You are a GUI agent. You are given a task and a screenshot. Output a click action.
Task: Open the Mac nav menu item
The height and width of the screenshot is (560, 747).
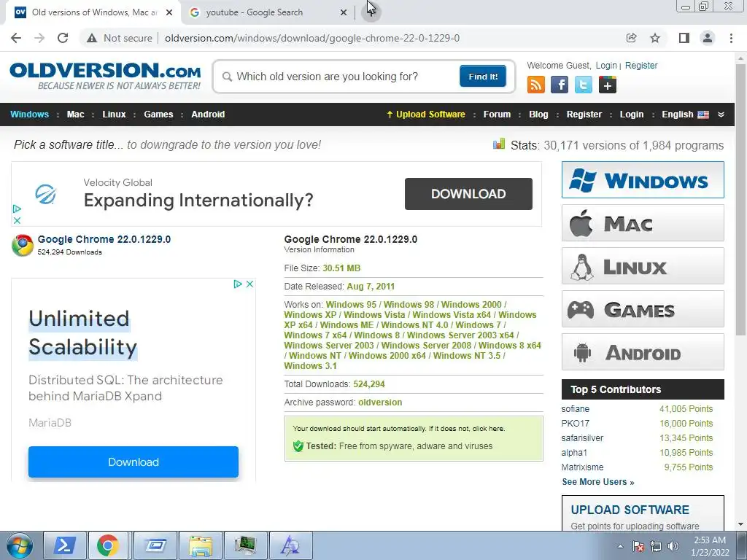click(x=75, y=114)
